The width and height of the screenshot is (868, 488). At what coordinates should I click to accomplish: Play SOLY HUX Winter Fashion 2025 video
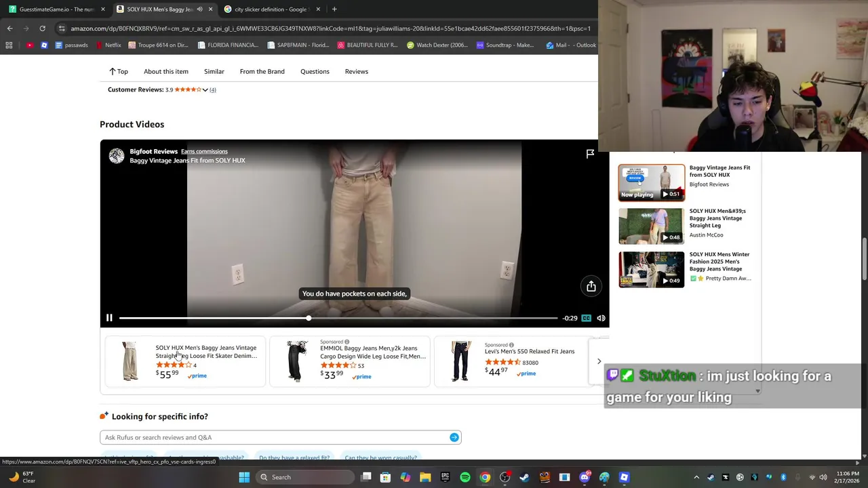(x=651, y=269)
